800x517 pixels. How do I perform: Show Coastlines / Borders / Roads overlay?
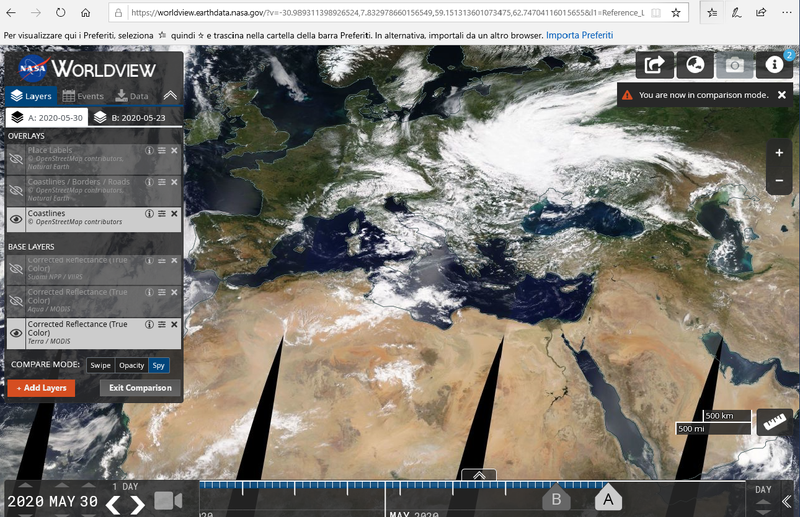click(16, 191)
